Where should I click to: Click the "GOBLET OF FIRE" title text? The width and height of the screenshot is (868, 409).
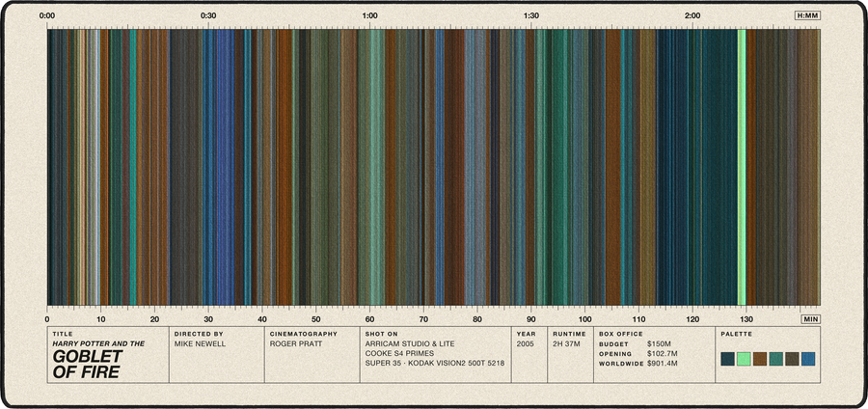pos(88,365)
